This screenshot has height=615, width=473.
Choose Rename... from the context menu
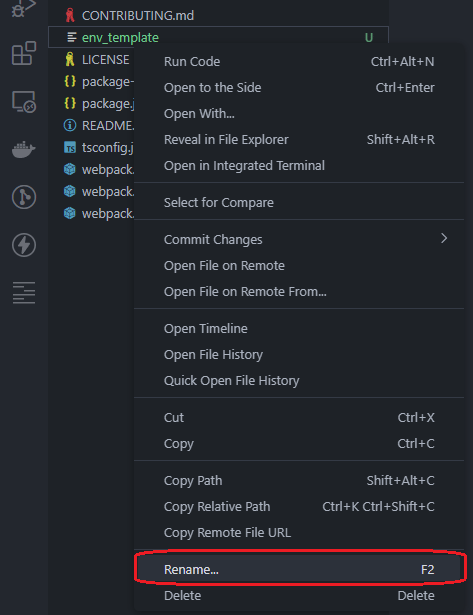tap(299, 569)
